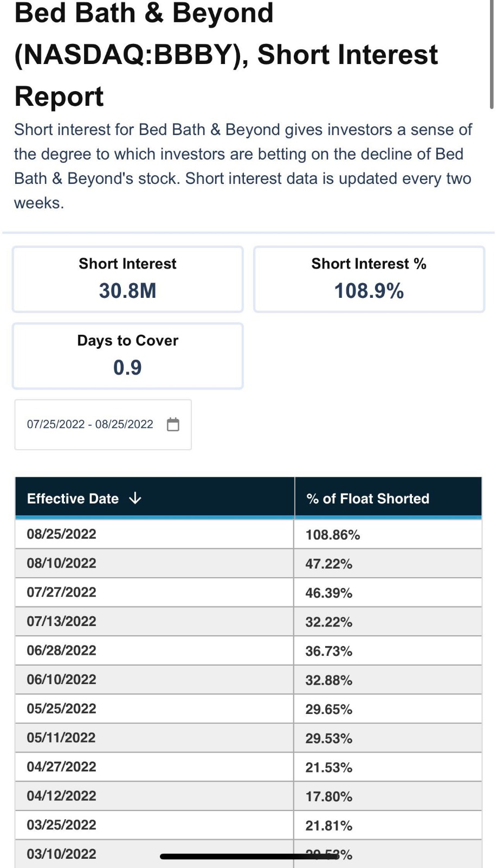
Task: Select the Short Interest % 108.9% card
Action: point(369,279)
